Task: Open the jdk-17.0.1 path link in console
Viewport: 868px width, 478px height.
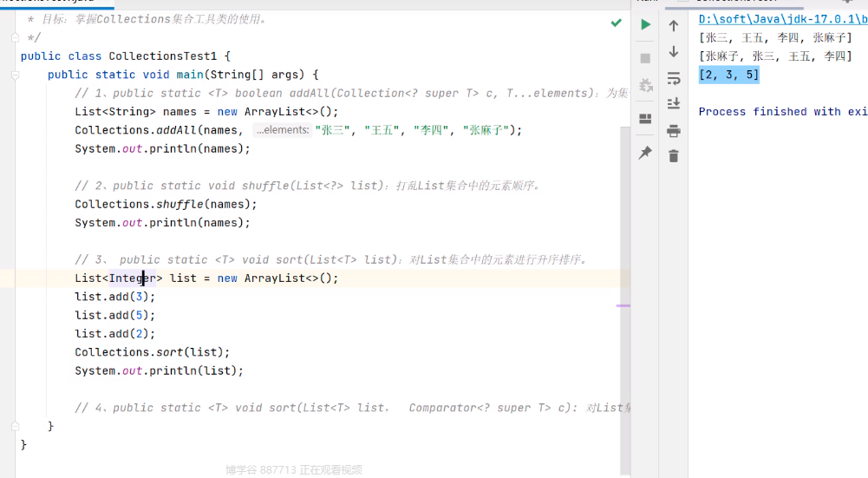Action: (783, 19)
